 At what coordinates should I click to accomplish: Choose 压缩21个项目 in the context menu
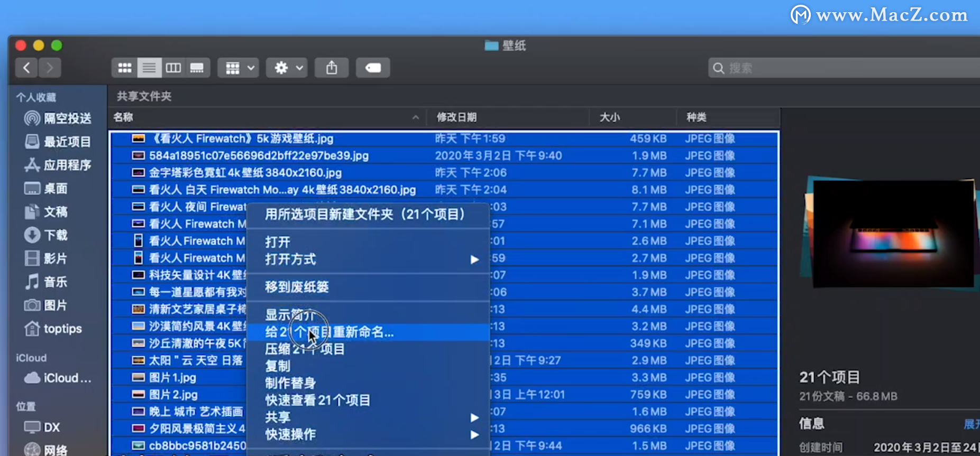tap(368, 349)
